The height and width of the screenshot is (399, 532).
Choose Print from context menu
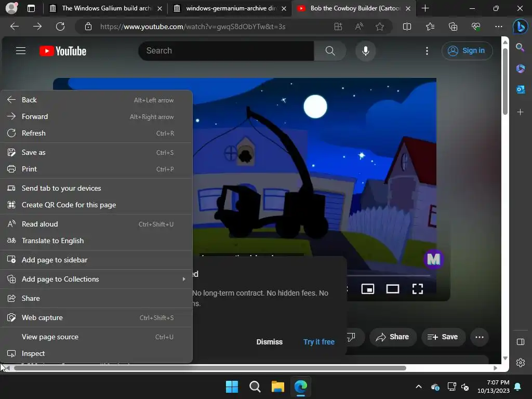tap(96, 169)
